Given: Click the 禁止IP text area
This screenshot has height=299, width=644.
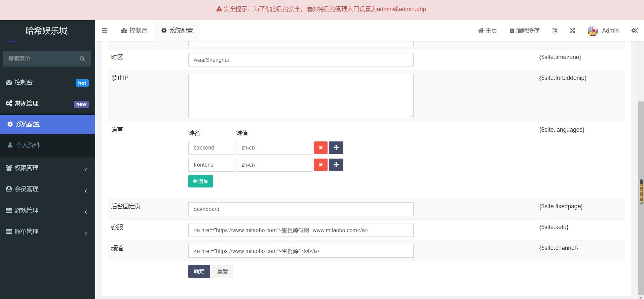Looking at the screenshot, I should [x=301, y=96].
